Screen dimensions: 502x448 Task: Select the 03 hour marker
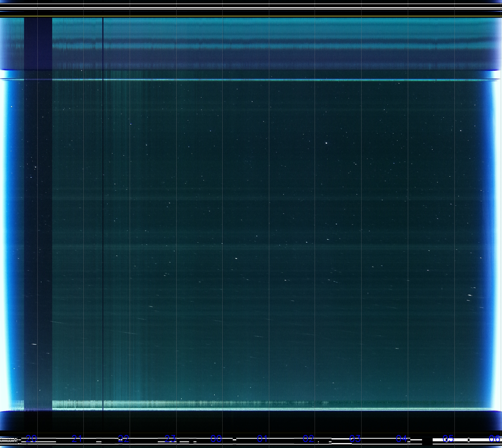[355, 438]
